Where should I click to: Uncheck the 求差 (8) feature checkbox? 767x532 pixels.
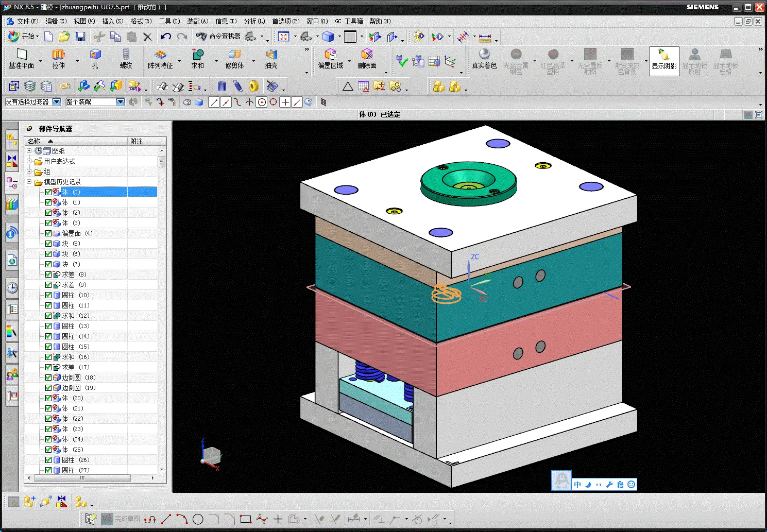[48, 274]
